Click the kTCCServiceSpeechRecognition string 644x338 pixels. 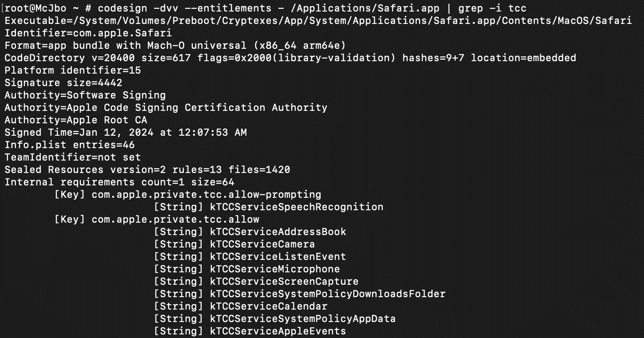pyautogui.click(x=296, y=207)
